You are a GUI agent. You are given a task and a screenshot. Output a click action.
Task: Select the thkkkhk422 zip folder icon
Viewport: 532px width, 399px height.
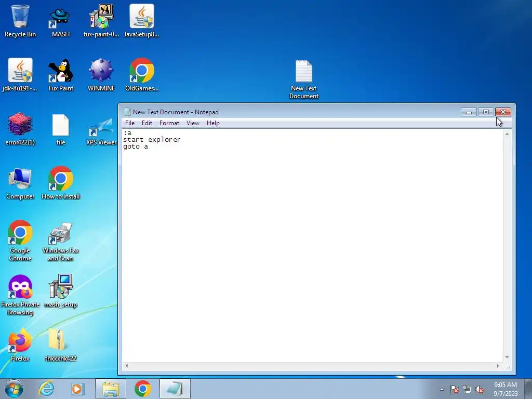click(x=61, y=345)
